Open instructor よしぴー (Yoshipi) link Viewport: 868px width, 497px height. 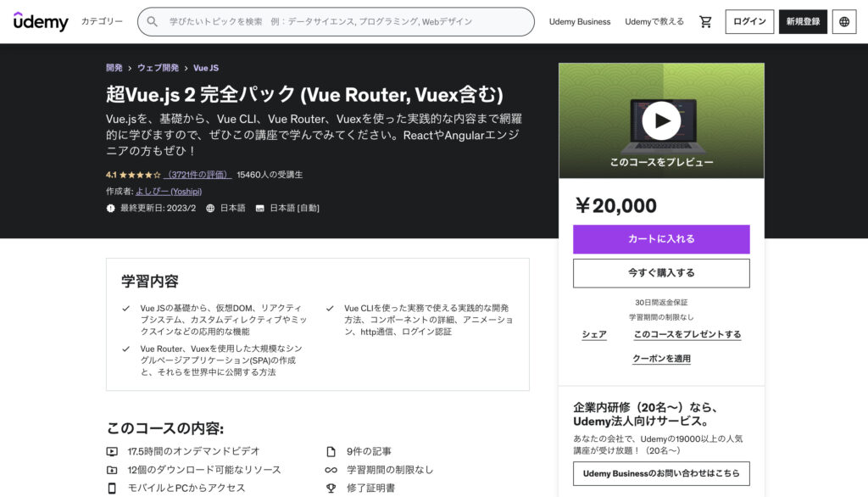pos(169,192)
